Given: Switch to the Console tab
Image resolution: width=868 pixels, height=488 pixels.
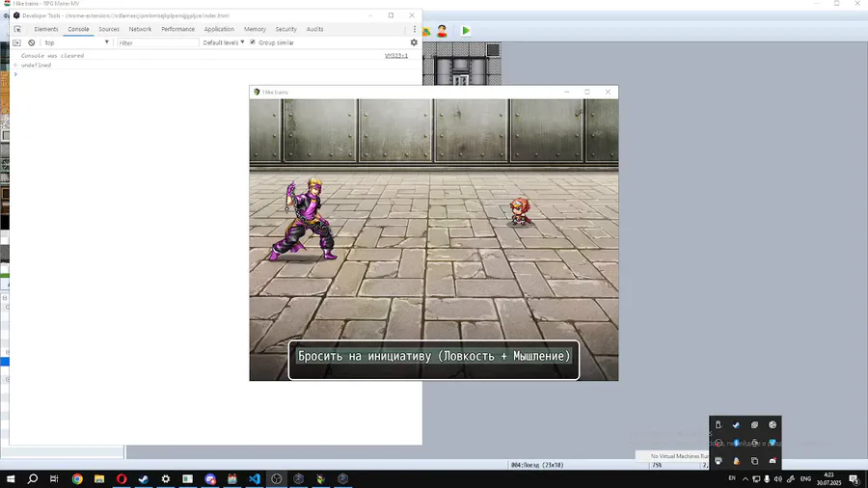Looking at the screenshot, I should tap(78, 29).
